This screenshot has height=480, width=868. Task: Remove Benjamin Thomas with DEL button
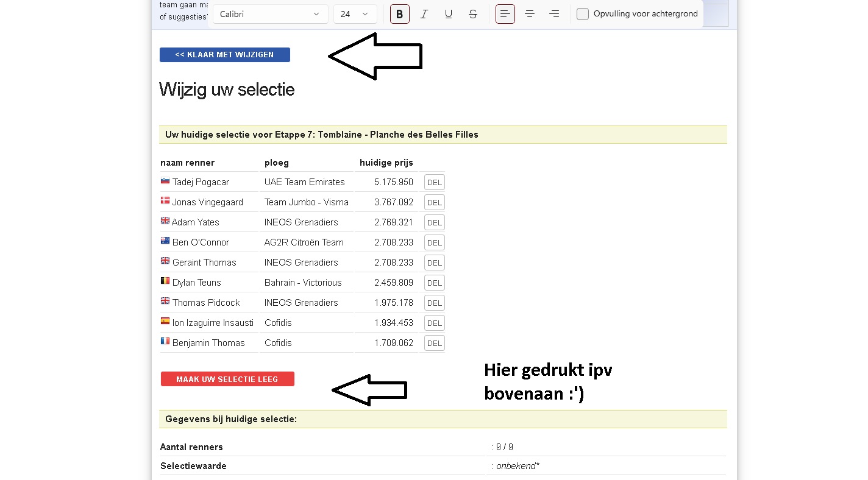(x=435, y=343)
